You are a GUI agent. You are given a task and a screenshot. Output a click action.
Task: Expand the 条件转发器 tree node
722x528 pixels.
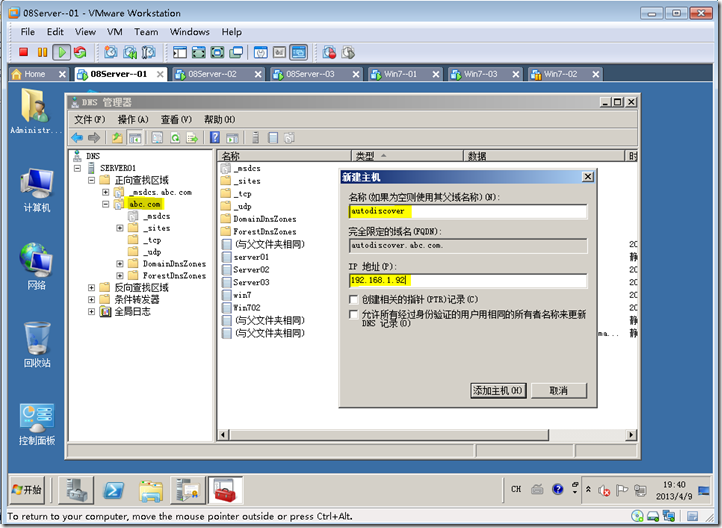(x=92, y=300)
